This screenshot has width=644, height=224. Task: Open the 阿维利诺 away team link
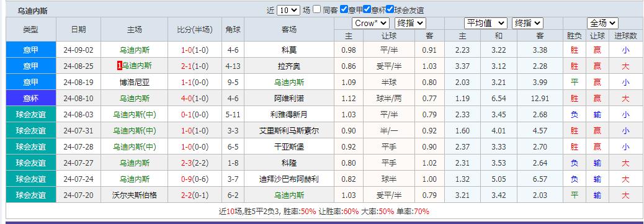pos(289,99)
